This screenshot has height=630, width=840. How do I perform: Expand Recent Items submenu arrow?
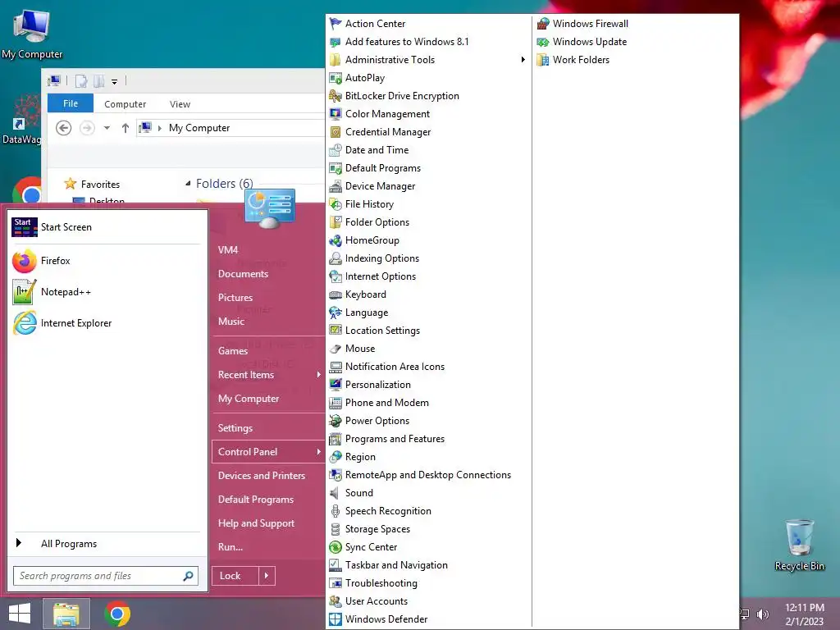319,374
